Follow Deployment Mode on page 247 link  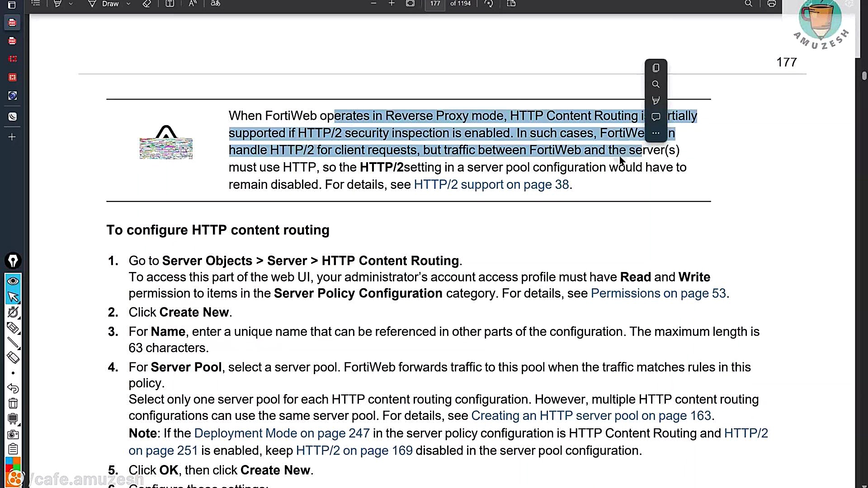[282, 434]
